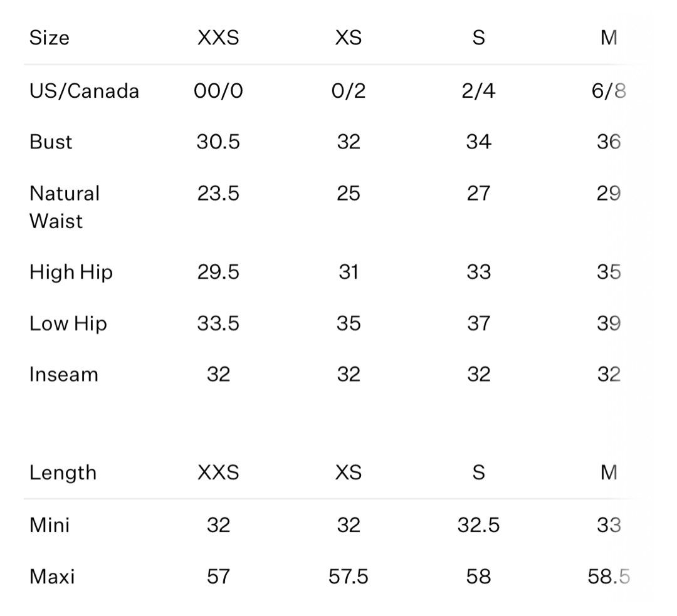Select the XS size column header

click(x=349, y=38)
